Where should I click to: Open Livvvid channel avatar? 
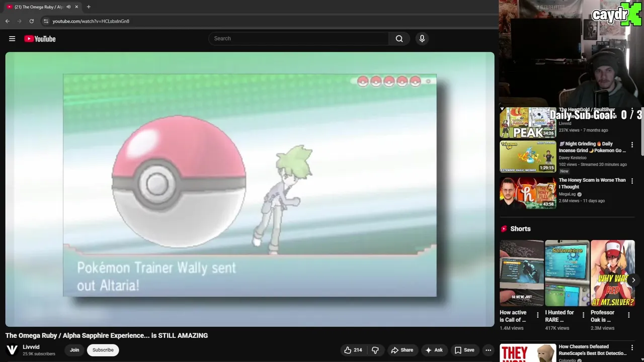12,350
